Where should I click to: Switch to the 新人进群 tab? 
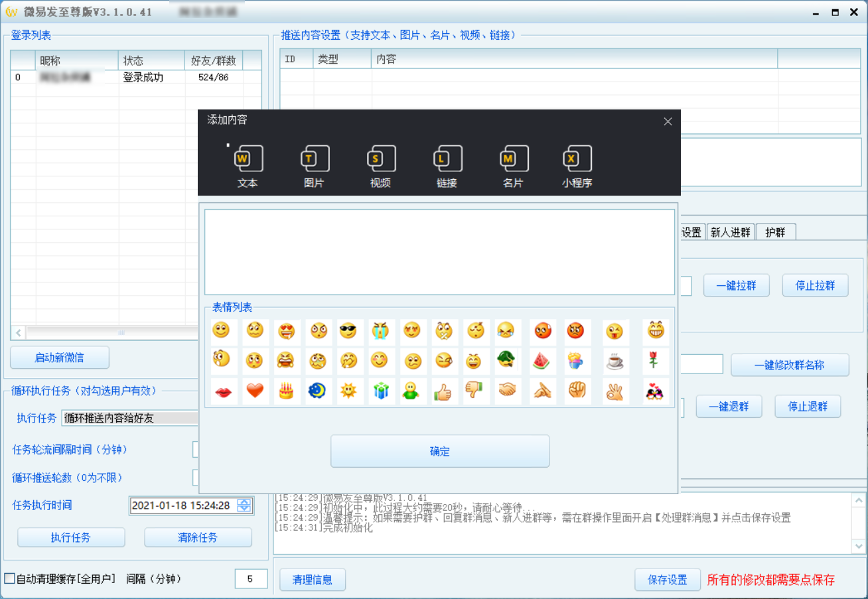[x=731, y=232]
